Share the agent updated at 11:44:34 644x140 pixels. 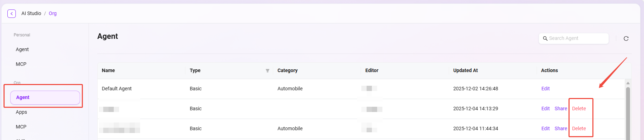(560, 128)
